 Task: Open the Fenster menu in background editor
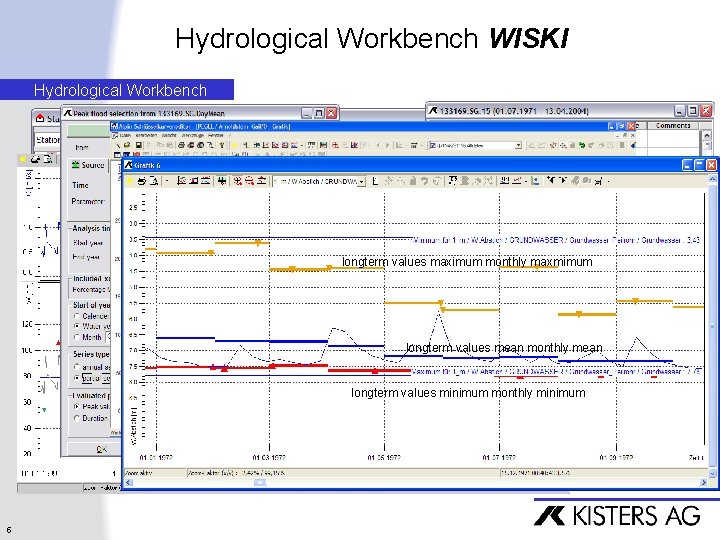(x=216, y=135)
